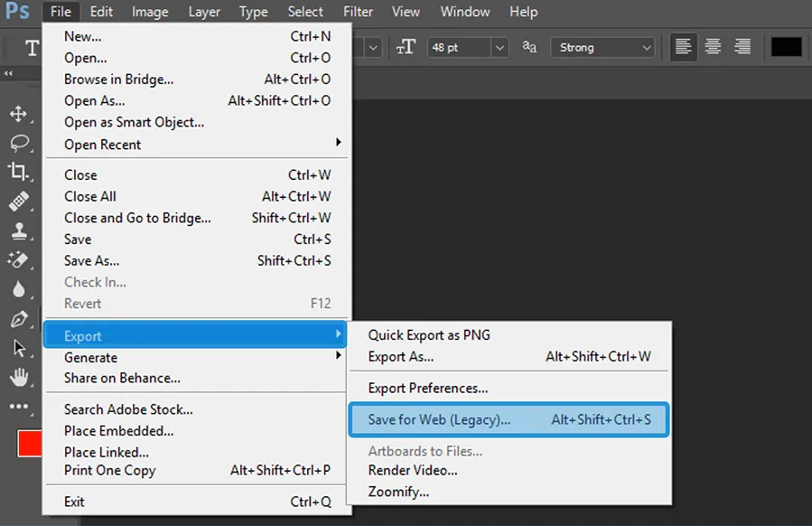Open the extra tools ellipsis
This screenshot has width=812, height=526.
tap(19, 407)
